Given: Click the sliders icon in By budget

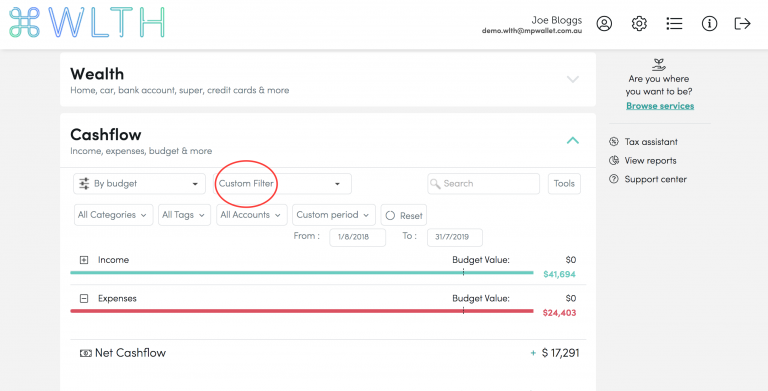Looking at the screenshot, I should (84, 184).
